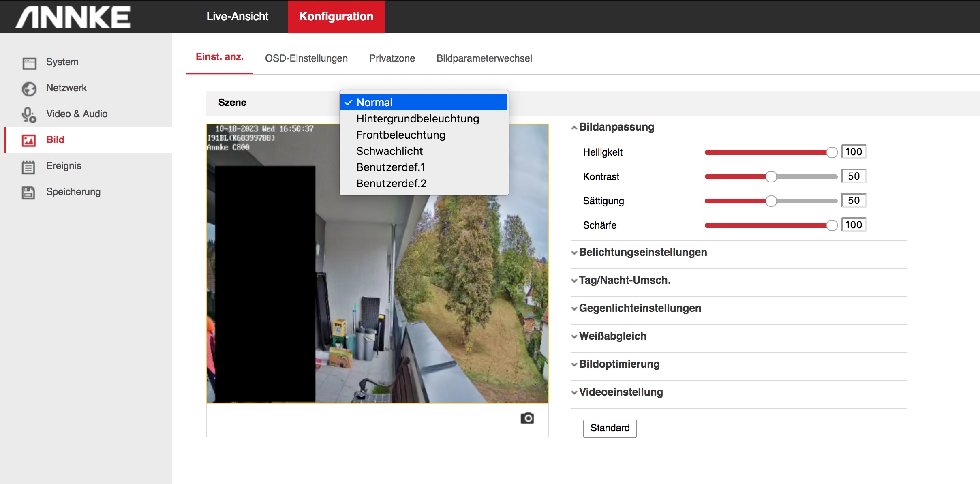Click the ANNKE logo

[x=73, y=17]
